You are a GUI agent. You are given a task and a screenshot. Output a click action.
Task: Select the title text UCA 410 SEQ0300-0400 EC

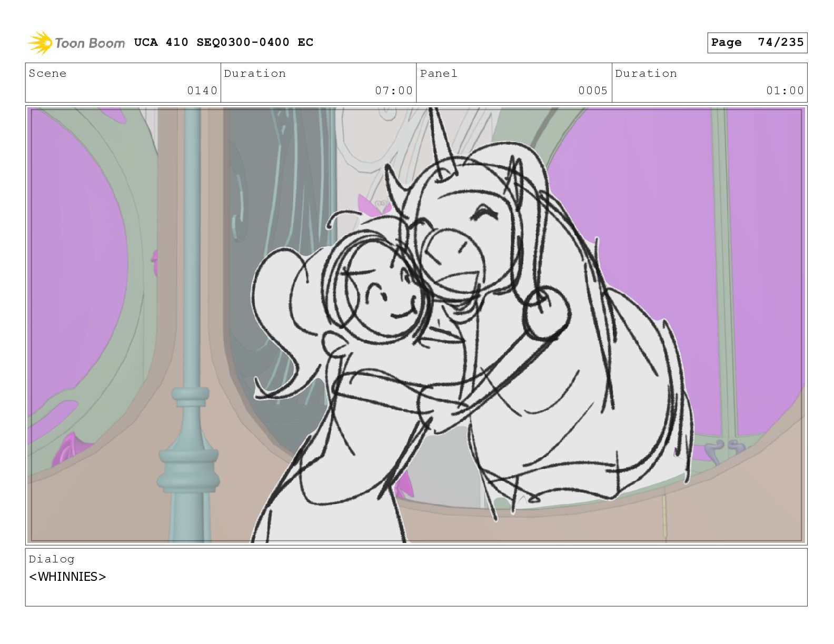224,42
